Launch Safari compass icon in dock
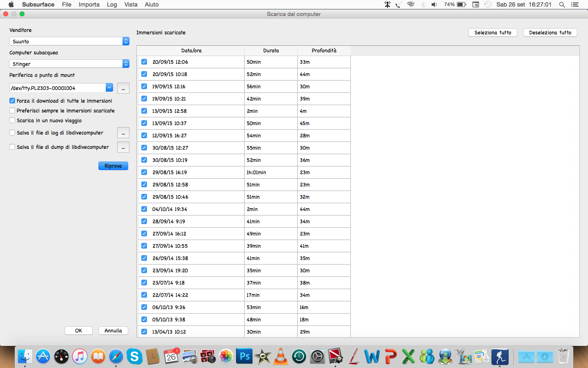The height and width of the screenshot is (368, 588). tap(116, 357)
